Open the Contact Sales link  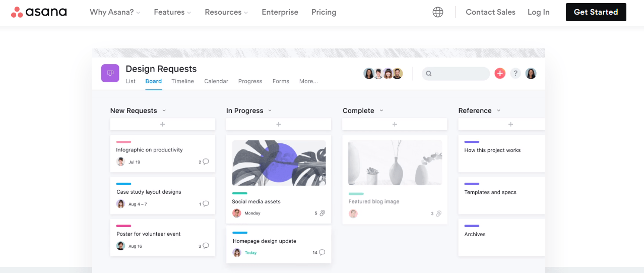tap(490, 12)
